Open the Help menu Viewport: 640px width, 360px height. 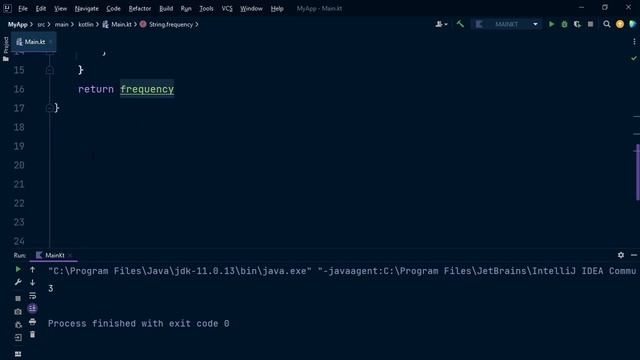tap(277, 8)
